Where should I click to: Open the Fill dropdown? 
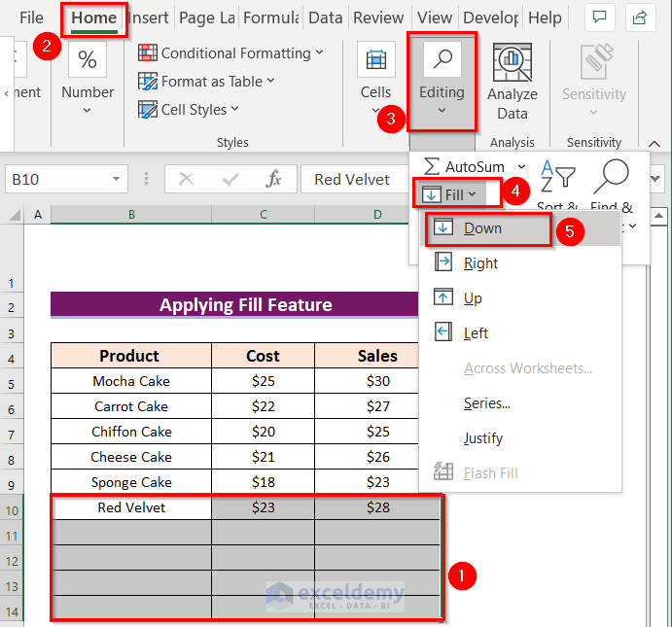[x=449, y=194]
